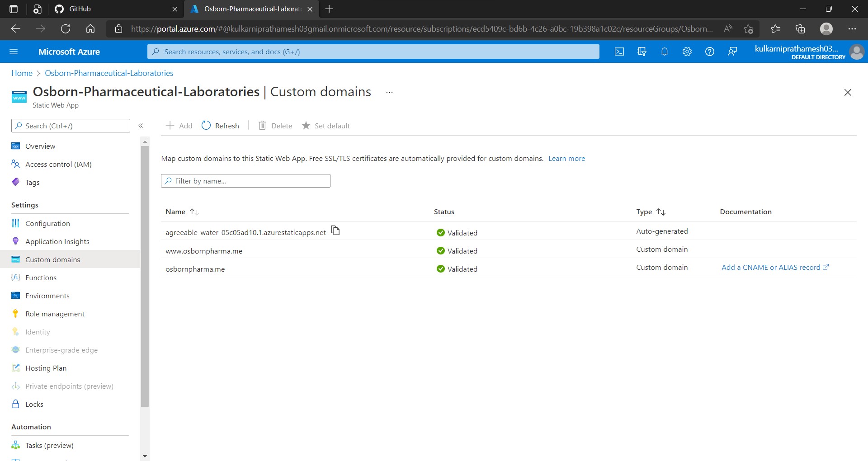Refresh the custom domains list
The height and width of the screenshot is (461, 868).
220,126
